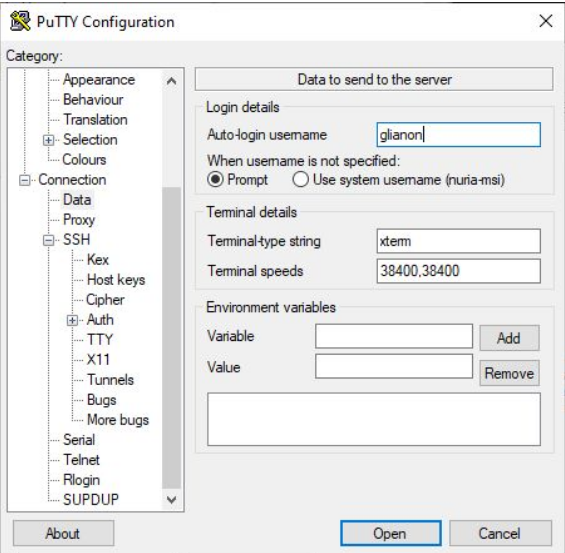Focus the environment Value field

[394, 366]
